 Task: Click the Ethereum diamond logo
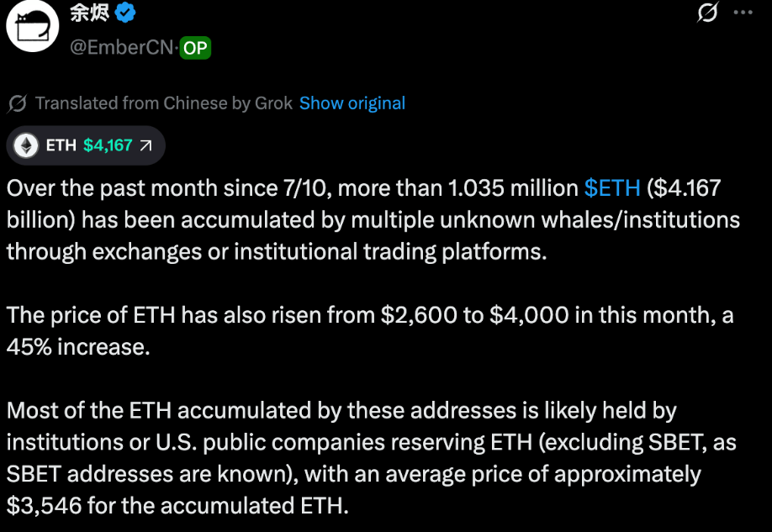(25, 145)
